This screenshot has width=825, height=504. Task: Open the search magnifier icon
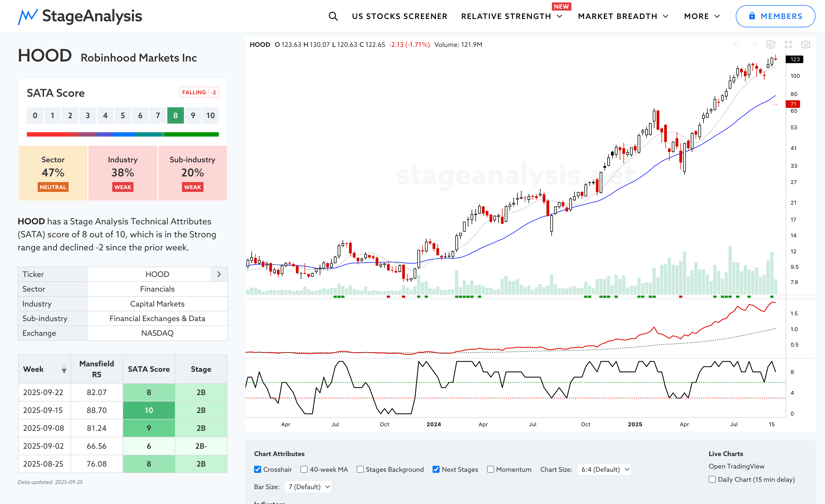point(333,16)
